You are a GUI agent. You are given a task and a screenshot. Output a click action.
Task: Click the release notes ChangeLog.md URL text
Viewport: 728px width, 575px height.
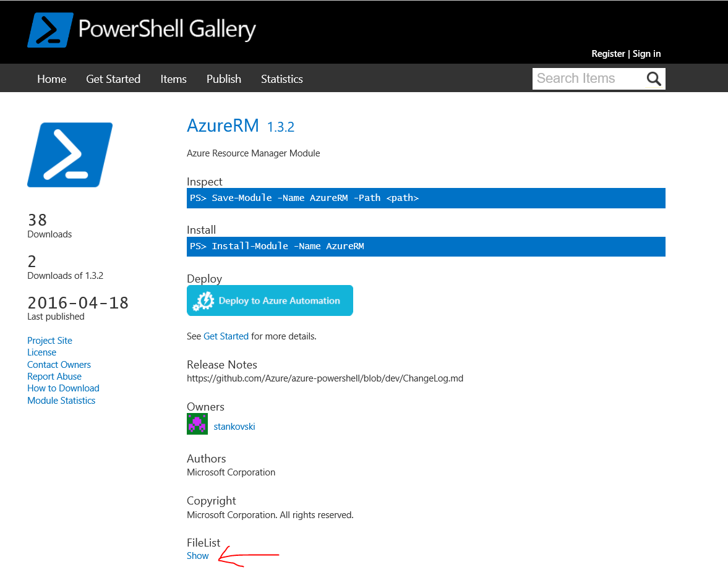coord(325,378)
